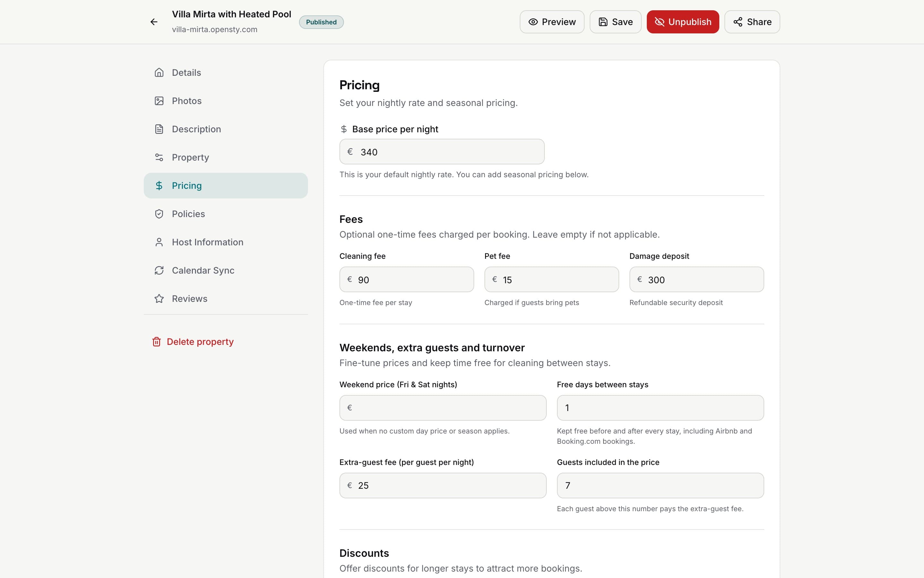Go to the Photos section
The width and height of the screenshot is (924, 578).
226,101
